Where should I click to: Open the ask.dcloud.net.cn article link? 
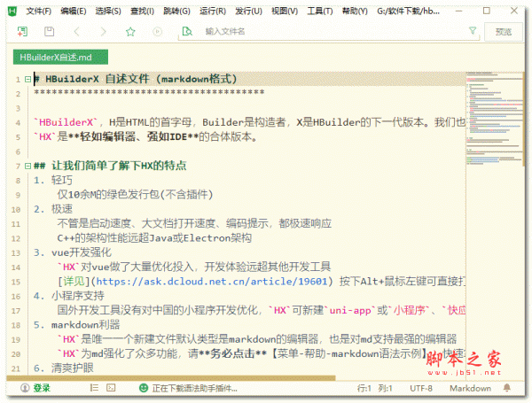coord(212,282)
